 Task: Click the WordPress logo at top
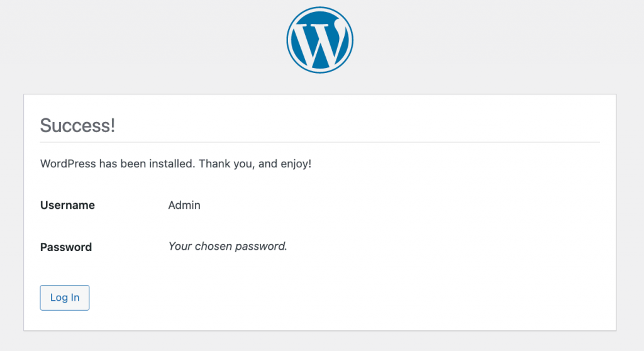click(x=319, y=40)
